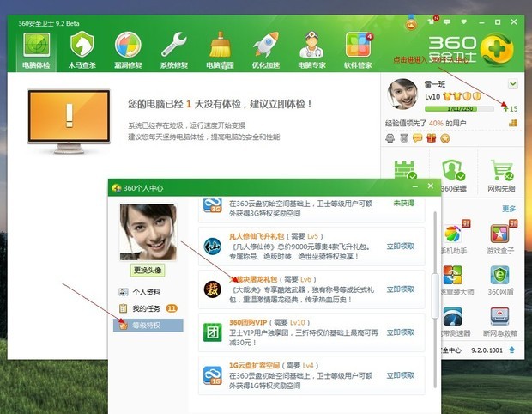Click the blue upgrade arrow next to 9.2.0.1001
Viewport: 532px width, 414px height.
click(x=511, y=350)
